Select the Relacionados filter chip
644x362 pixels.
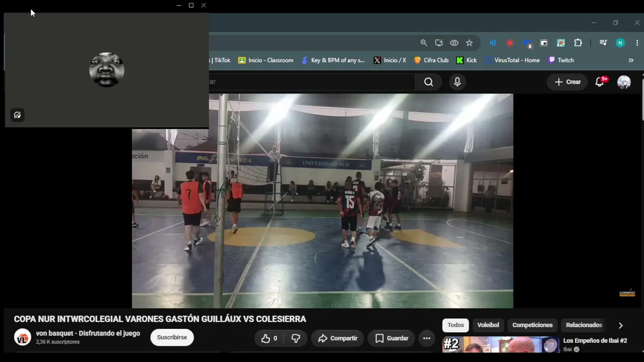coord(584,325)
